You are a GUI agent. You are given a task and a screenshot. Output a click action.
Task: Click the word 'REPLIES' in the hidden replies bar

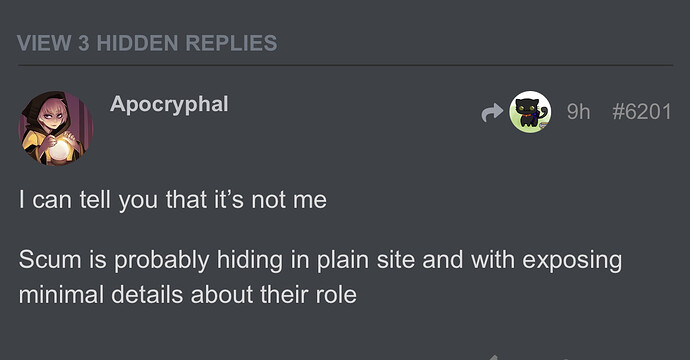click(231, 43)
